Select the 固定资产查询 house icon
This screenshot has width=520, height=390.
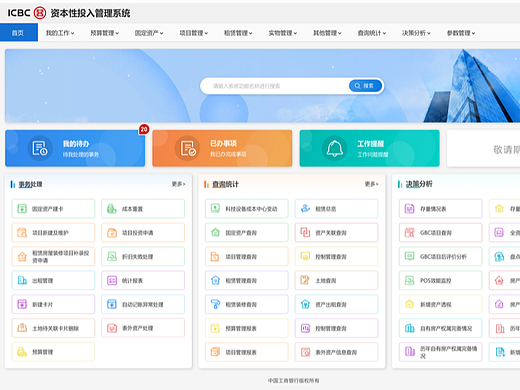215,233
